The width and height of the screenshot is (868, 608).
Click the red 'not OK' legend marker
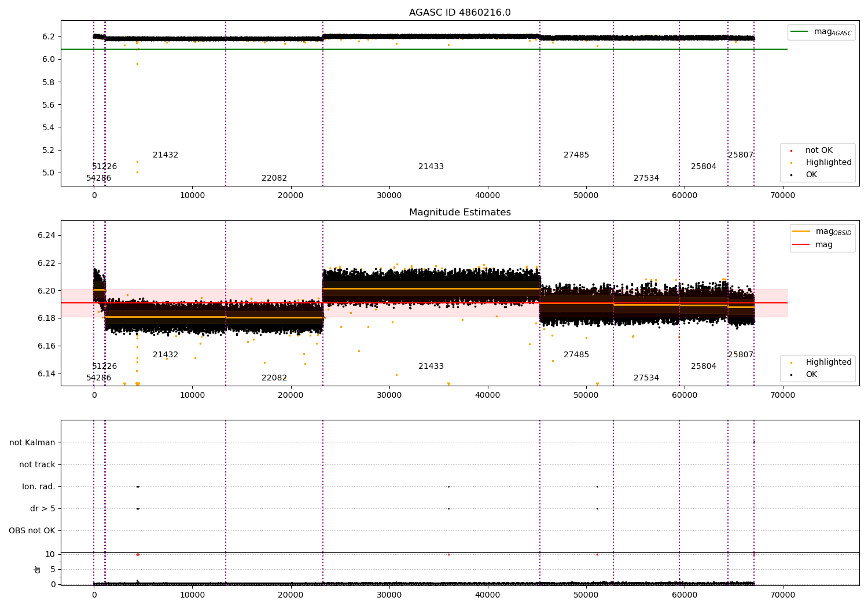coord(791,151)
